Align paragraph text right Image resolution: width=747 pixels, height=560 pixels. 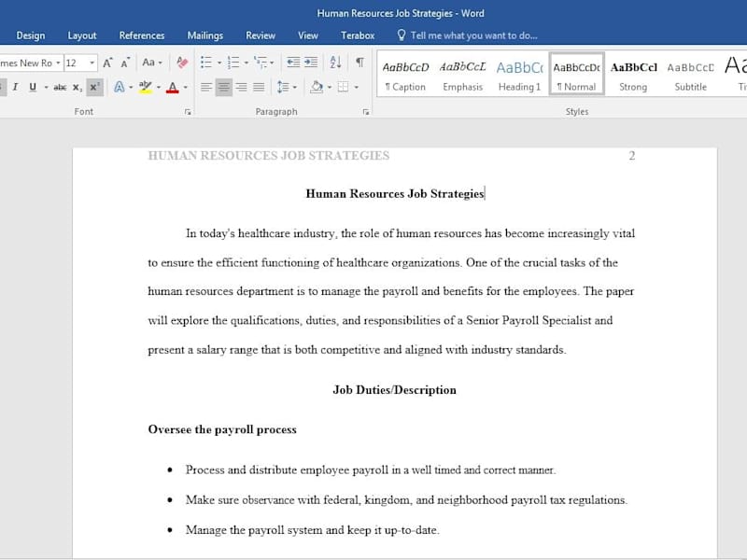tap(242, 87)
